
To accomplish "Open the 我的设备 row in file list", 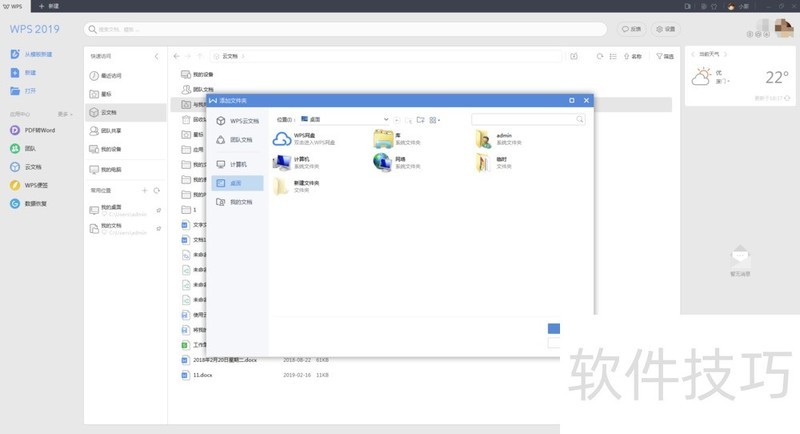I will (x=197, y=74).
